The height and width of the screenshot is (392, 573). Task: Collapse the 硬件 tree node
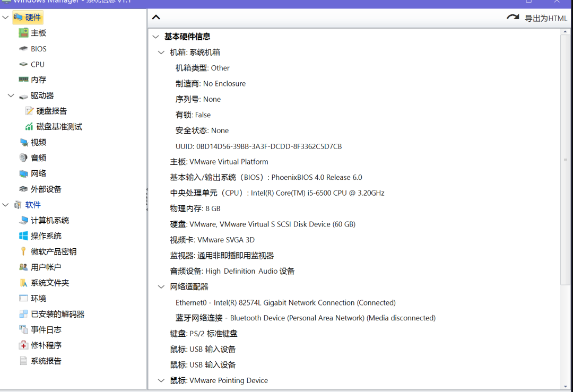click(5, 17)
